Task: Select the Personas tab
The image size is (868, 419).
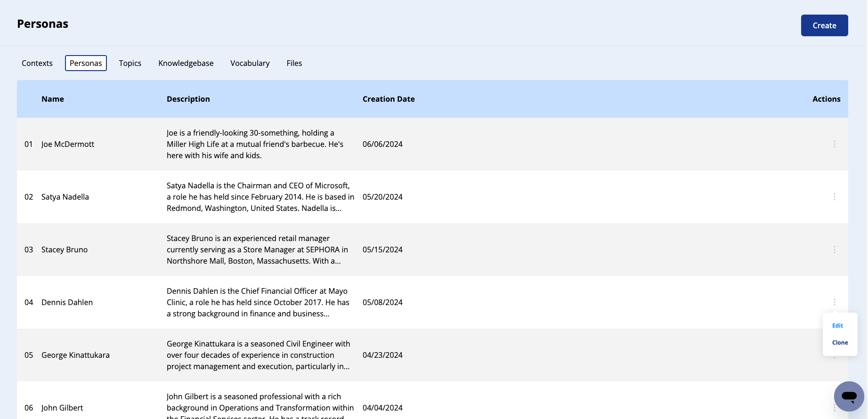Action: pos(86,63)
